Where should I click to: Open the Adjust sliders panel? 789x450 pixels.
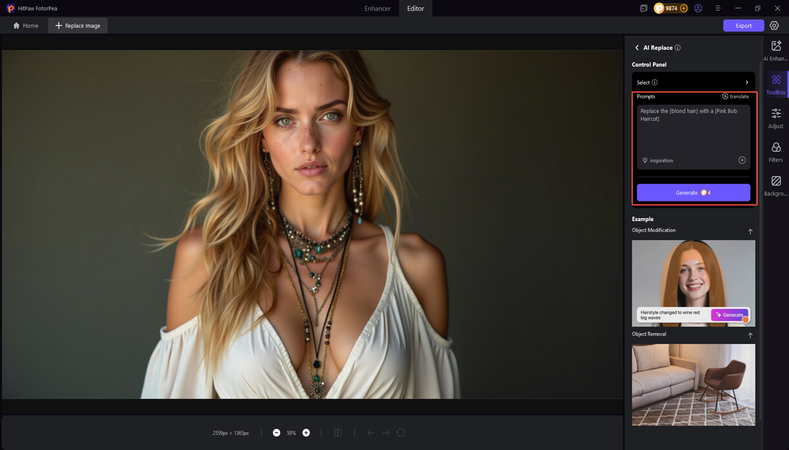[775, 118]
